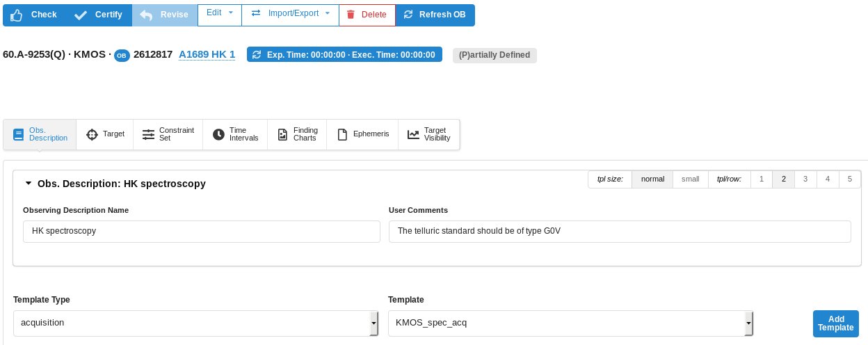The image size is (868, 345).
Task: Open the Target crosshair tab
Action: [x=106, y=134]
